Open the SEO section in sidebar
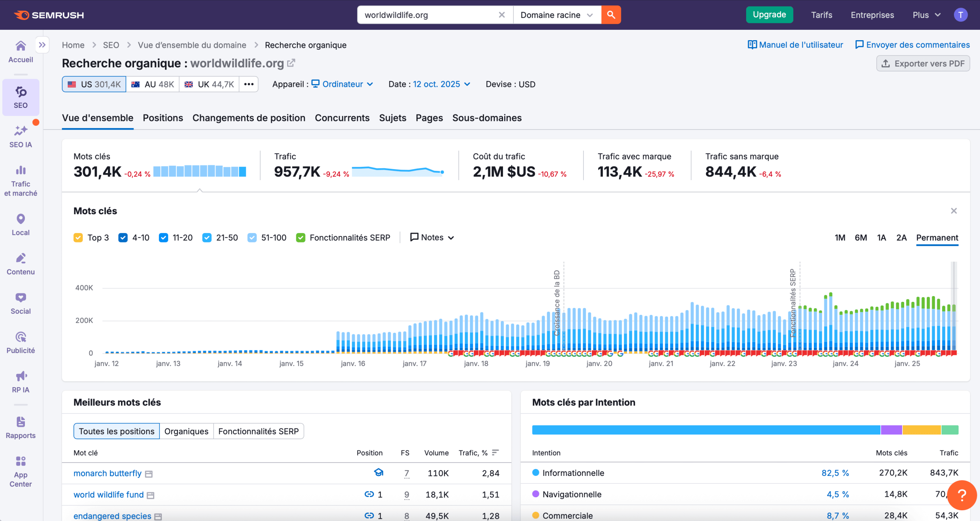 click(20, 97)
